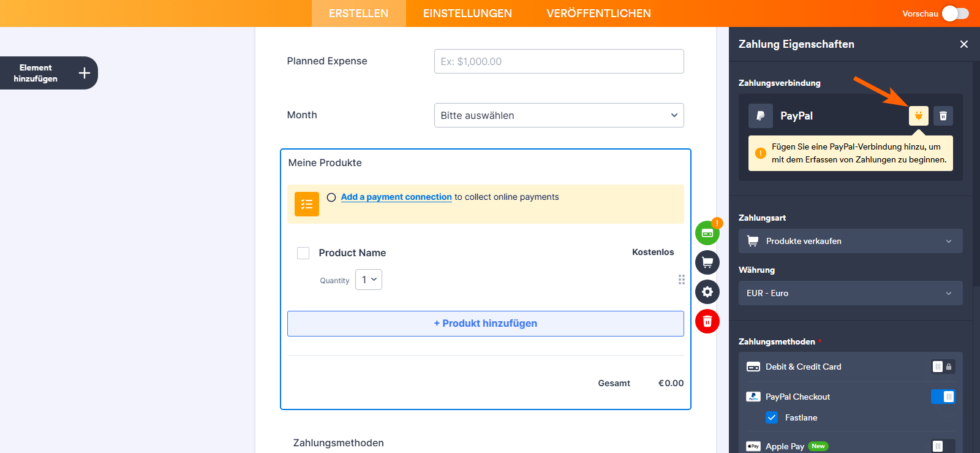Uncheck the Fastlane checkbox
The height and width of the screenshot is (453, 980).
coord(771,417)
